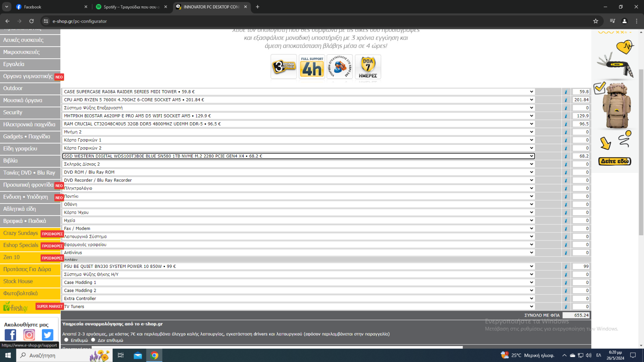644x362 pixels.
Task: Select the Επιθυμώ radio button
Action: [x=66, y=340]
